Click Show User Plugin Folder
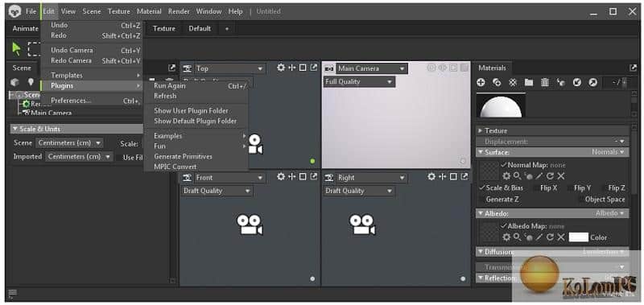This screenshot has width=644, height=305. 196,111
